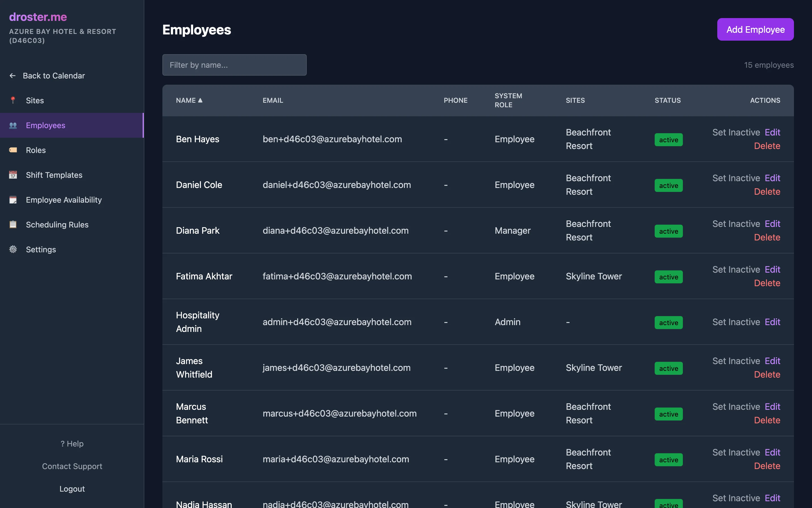Viewport: 812px width, 508px height.
Task: Open Sites in the sidebar menu
Action: click(x=72, y=100)
